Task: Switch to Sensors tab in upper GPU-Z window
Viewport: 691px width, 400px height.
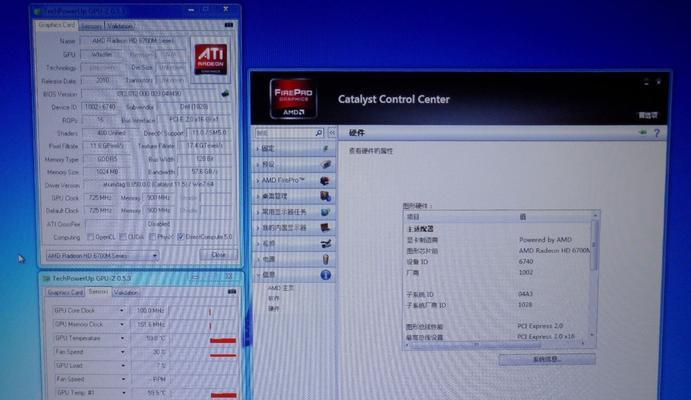Action: click(x=91, y=26)
